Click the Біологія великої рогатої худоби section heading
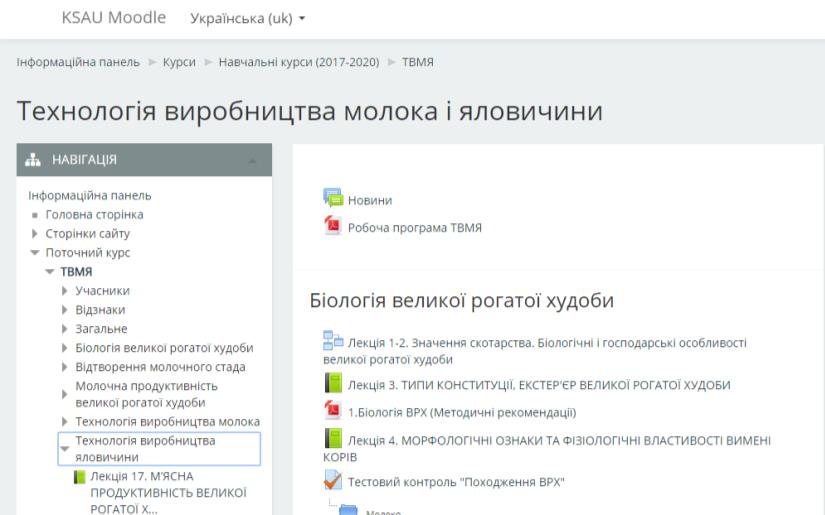This screenshot has height=515, width=825. coord(461,300)
